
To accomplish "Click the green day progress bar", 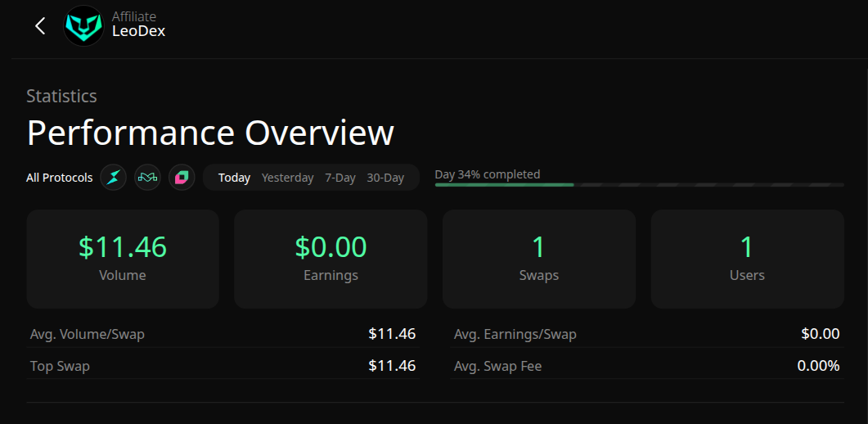I will (504, 185).
